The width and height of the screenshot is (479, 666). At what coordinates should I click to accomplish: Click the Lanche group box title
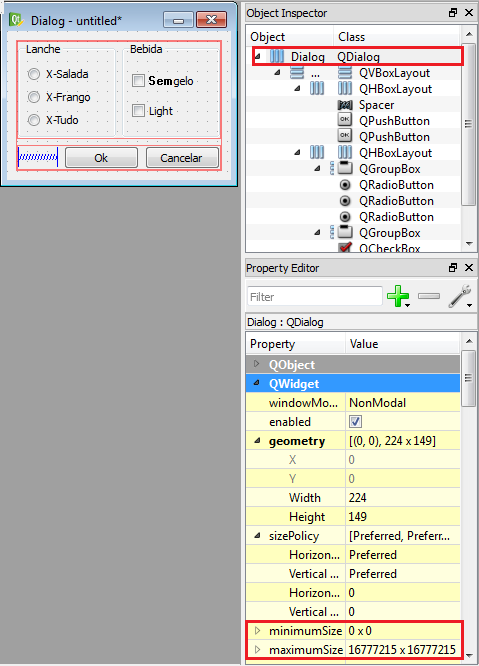click(x=43, y=49)
